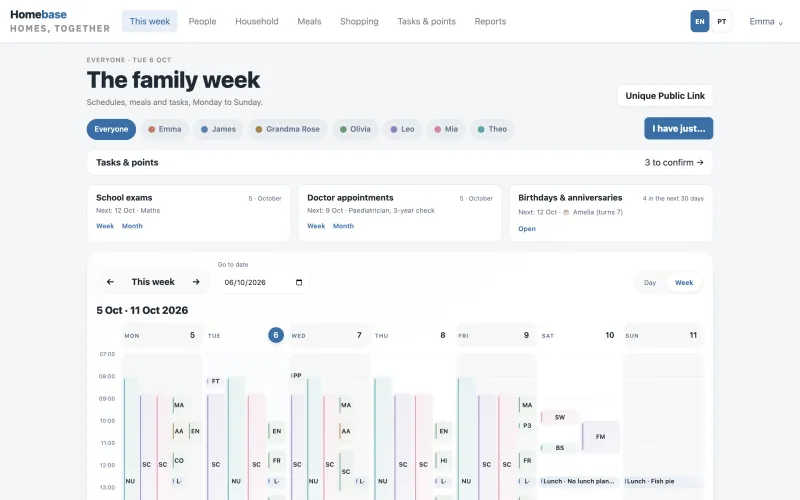Viewport: 800px width, 500px height.
Task: Select Friday 9 column header
Action: 496,335
